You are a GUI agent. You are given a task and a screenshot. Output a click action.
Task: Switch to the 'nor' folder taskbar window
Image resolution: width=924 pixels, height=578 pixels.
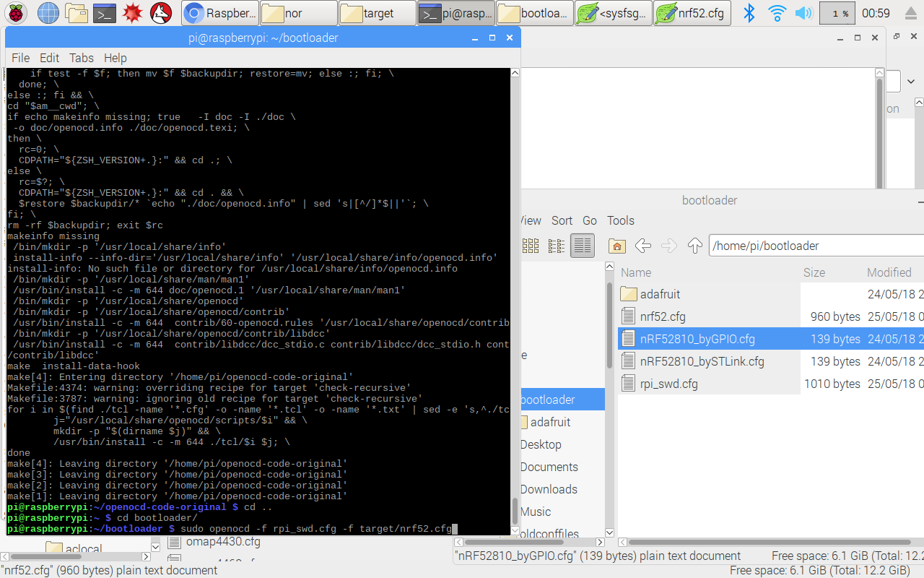click(298, 13)
